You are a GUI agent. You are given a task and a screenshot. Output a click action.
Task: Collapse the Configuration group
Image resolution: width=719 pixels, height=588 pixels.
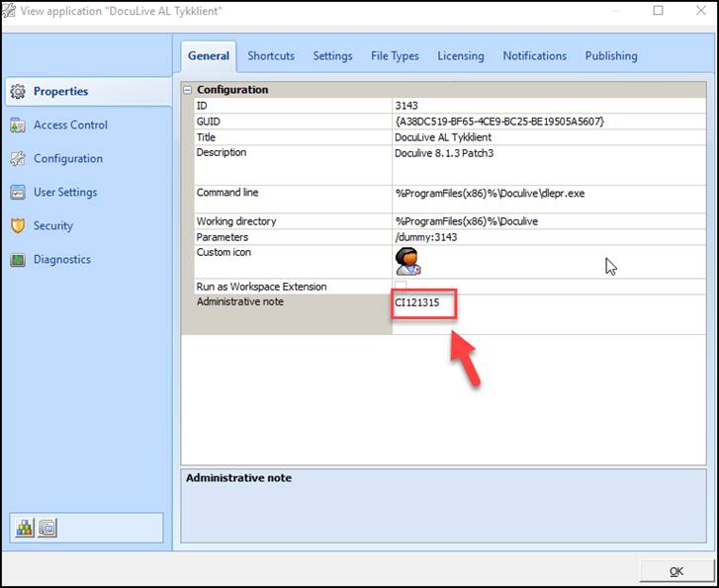pyautogui.click(x=188, y=90)
